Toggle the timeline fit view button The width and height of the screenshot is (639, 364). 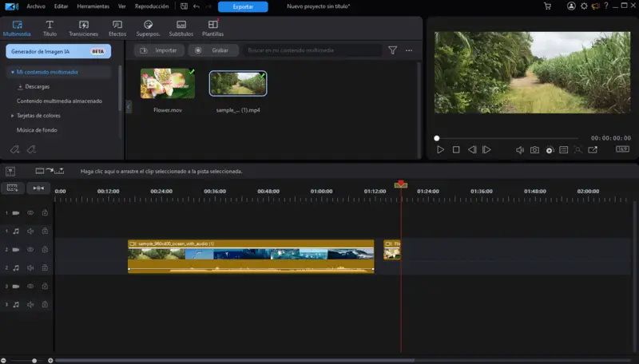(13, 188)
